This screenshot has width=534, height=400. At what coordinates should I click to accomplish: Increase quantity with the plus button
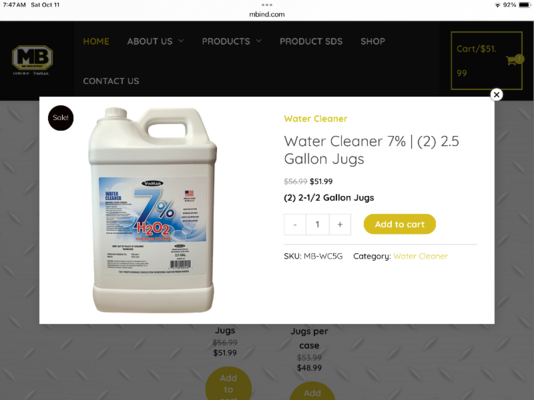(340, 224)
